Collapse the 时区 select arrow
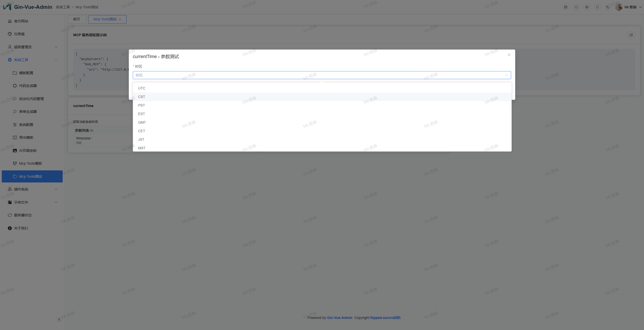Screen dimensions: 644x330 [506, 75]
